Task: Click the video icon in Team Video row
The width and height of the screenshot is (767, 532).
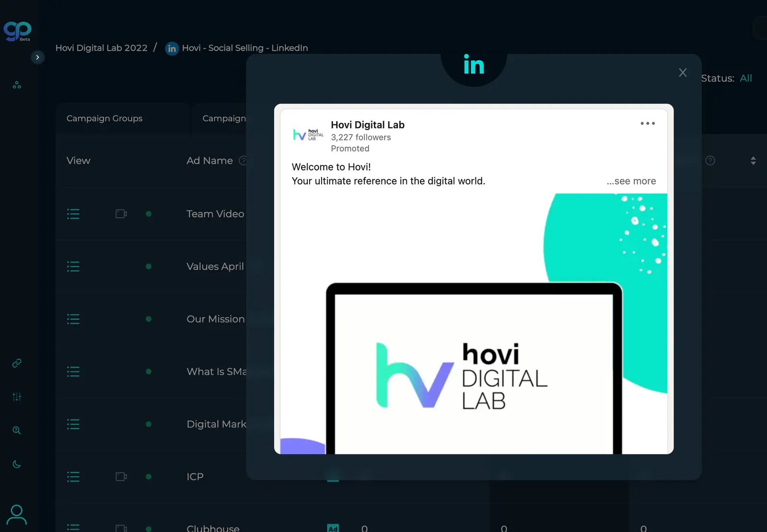Action: pos(121,214)
